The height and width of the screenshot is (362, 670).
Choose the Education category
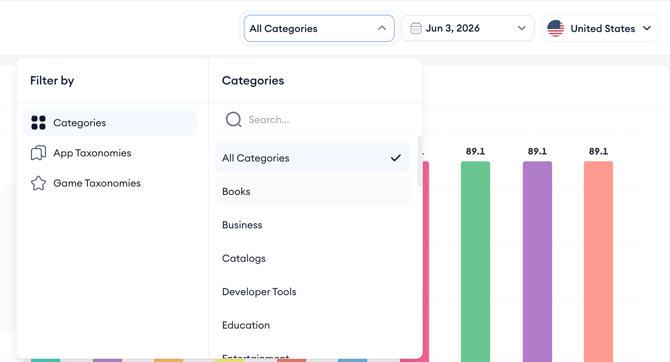[313, 325]
